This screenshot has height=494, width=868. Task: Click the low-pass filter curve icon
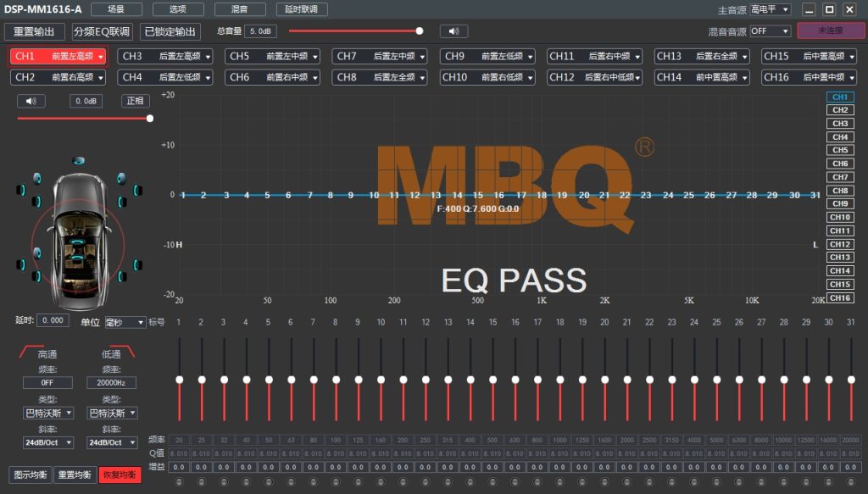tap(124, 352)
